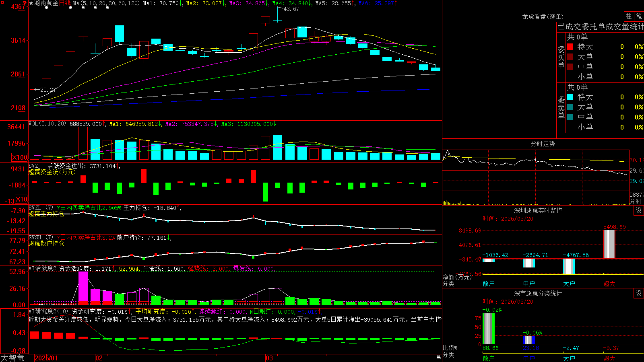This screenshot has width=644, height=362.
Task: Click the 湖南黄金 stock name
Action: [x=46, y=3]
